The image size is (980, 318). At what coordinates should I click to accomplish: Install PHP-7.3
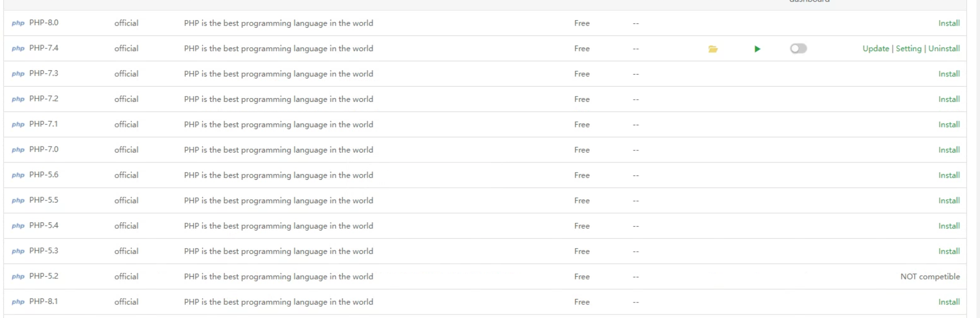click(x=948, y=74)
